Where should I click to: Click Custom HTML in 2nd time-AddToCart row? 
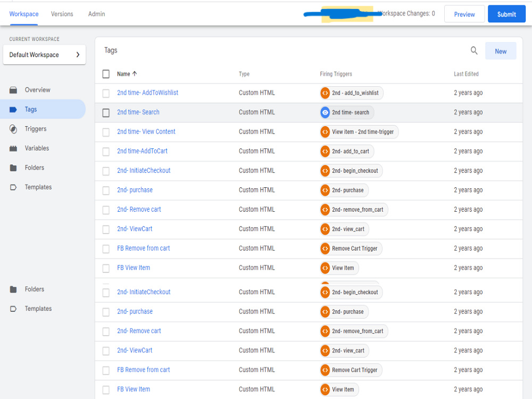(x=257, y=151)
